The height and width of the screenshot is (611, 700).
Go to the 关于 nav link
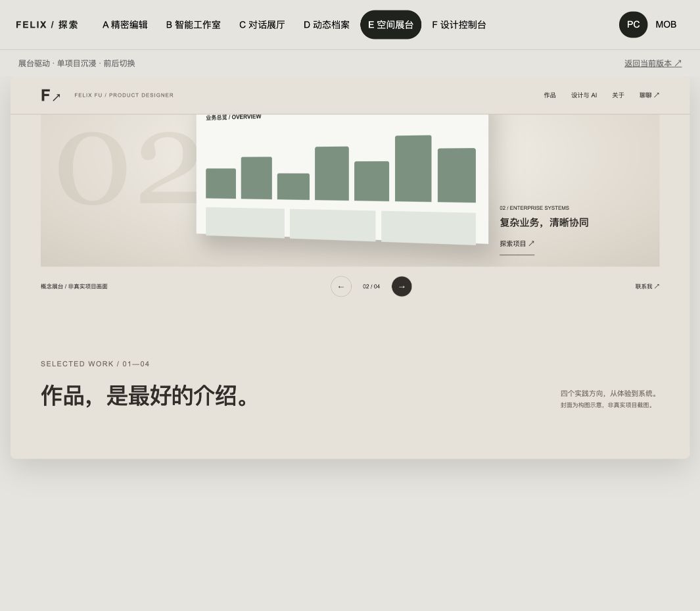(618, 95)
